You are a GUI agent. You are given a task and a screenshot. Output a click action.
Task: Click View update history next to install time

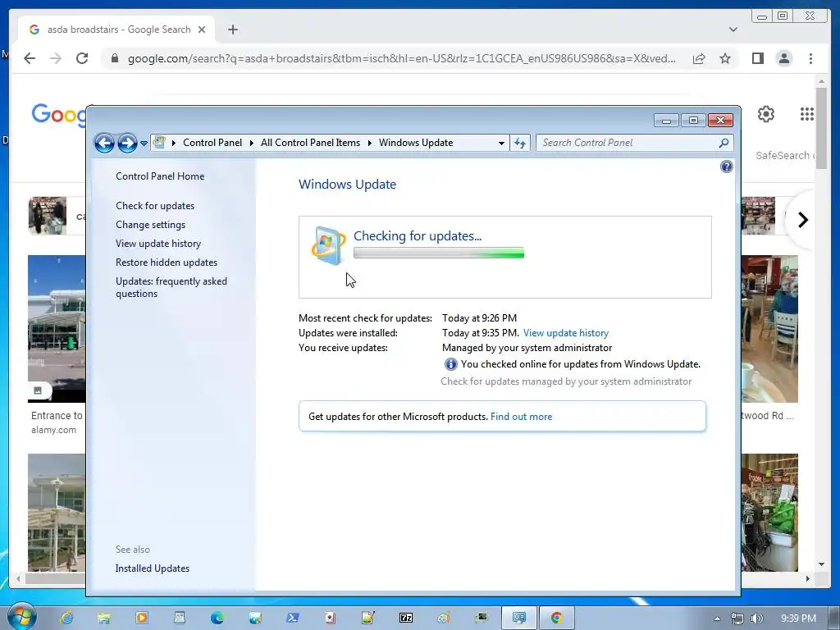click(566, 333)
